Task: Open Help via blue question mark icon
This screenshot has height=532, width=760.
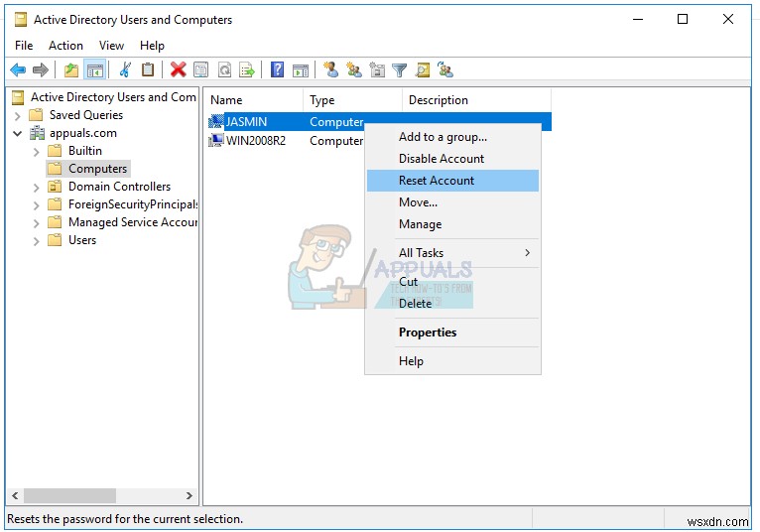Action: (277, 69)
